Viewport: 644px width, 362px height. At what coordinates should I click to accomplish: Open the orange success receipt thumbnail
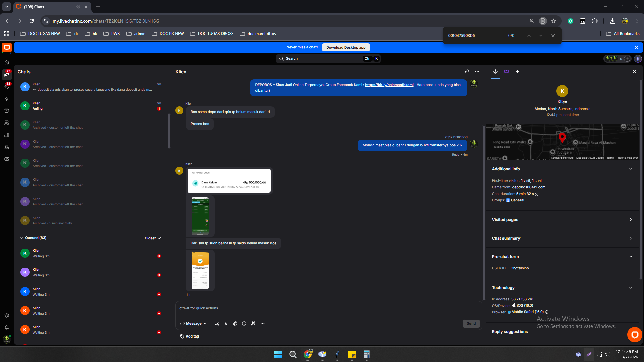(x=200, y=270)
